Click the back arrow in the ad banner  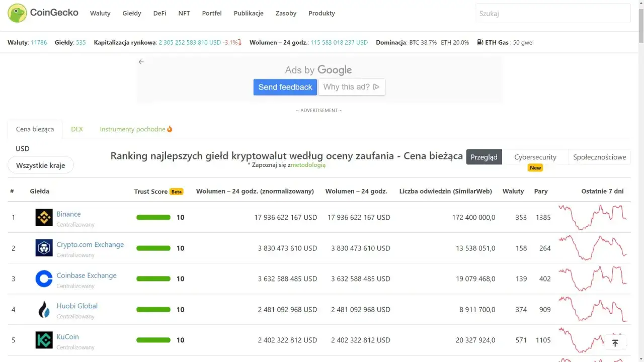pyautogui.click(x=141, y=62)
